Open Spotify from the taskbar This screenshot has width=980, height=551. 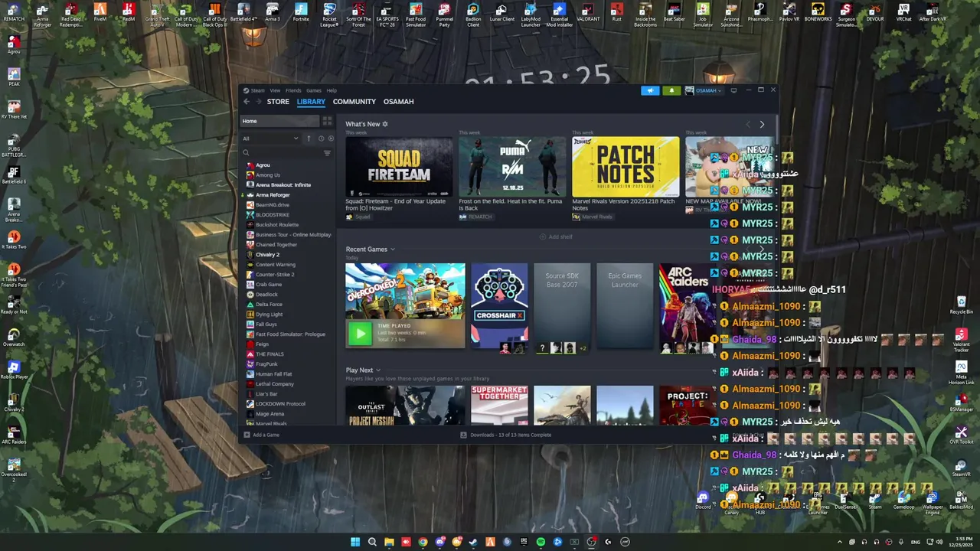tap(541, 542)
